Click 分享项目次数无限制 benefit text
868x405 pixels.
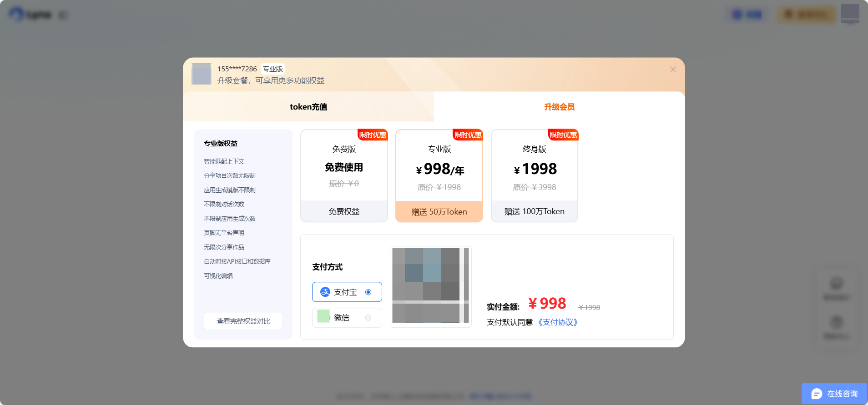[x=230, y=175]
